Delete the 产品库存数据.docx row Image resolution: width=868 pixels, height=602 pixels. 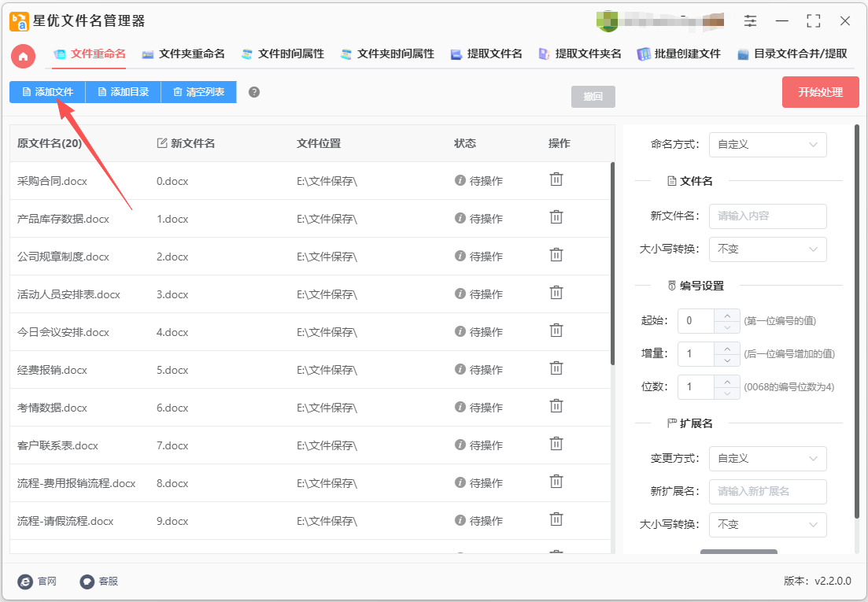coord(556,217)
